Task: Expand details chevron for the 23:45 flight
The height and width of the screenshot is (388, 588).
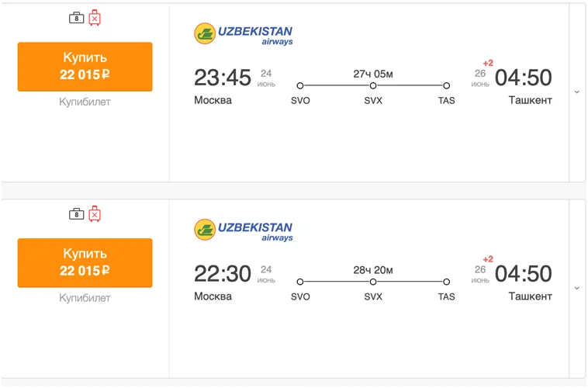Action: click(576, 92)
